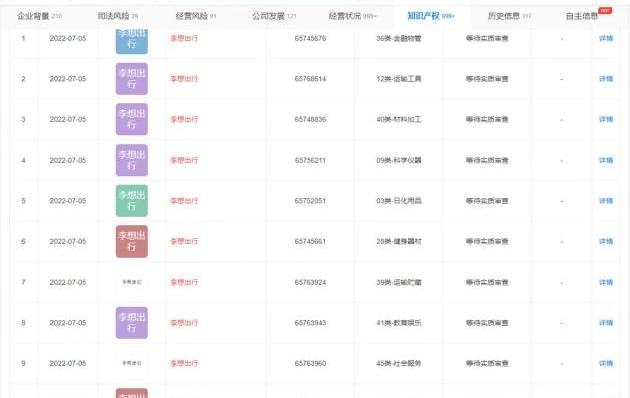Open purple trademark logo in row 8

[x=132, y=323]
